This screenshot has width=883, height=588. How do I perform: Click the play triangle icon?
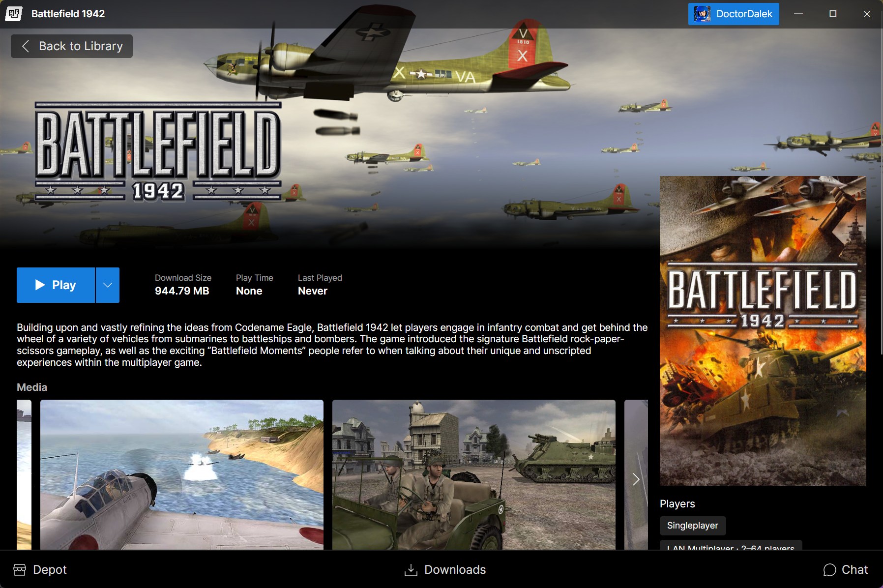40,285
